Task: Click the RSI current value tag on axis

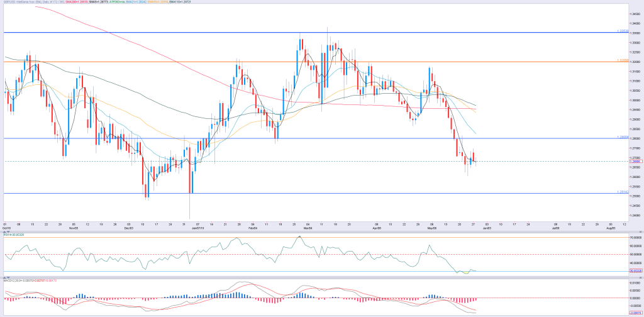Action: pos(636,271)
